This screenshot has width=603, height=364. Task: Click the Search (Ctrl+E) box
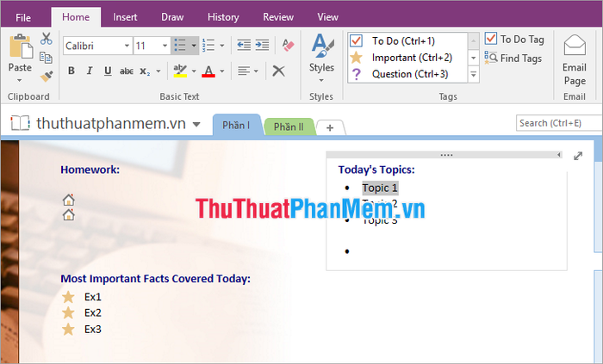pyautogui.click(x=559, y=123)
